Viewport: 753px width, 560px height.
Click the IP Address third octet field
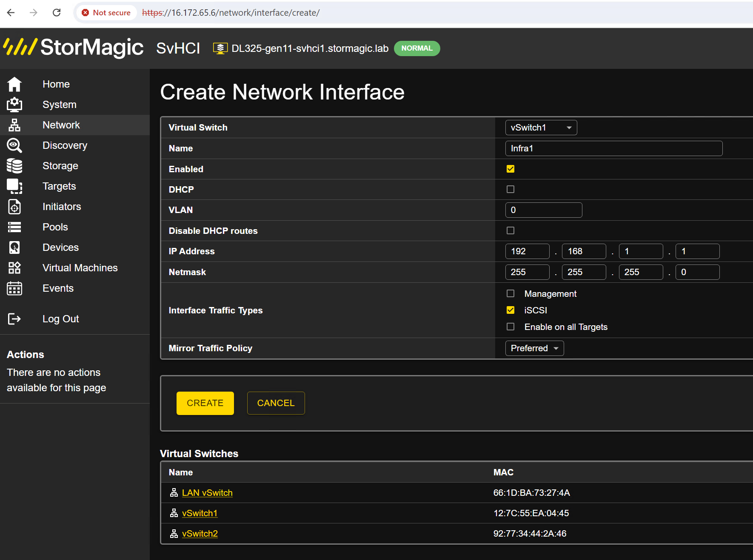point(641,251)
